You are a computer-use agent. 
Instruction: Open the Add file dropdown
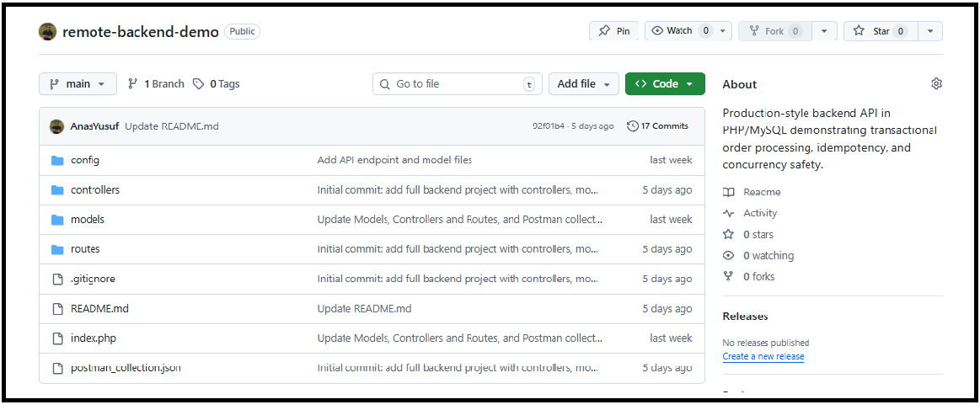point(584,84)
